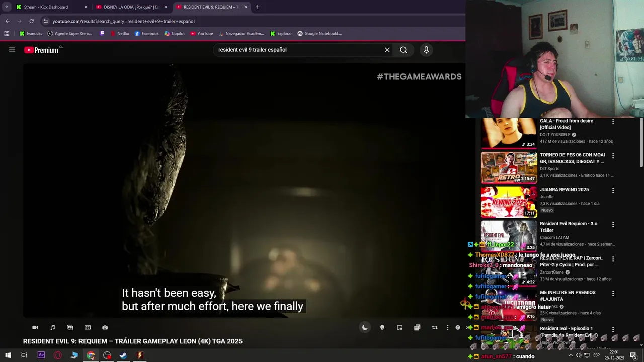Open the Facebook bookmark
Screen dimensions: 644x362
147,34
